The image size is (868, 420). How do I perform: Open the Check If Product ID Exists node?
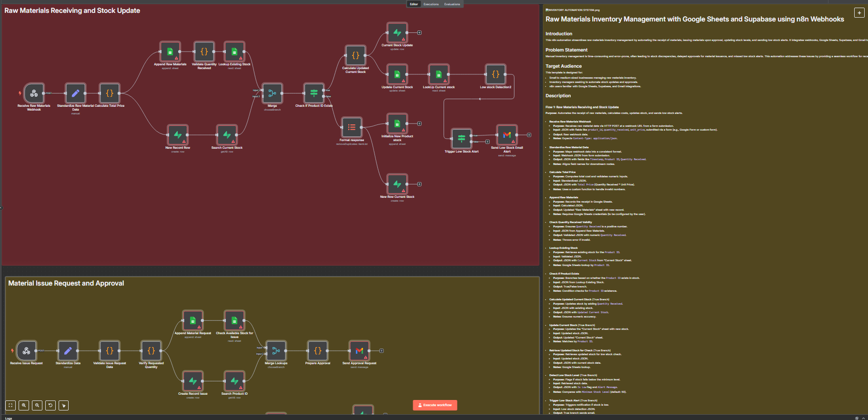tap(314, 93)
